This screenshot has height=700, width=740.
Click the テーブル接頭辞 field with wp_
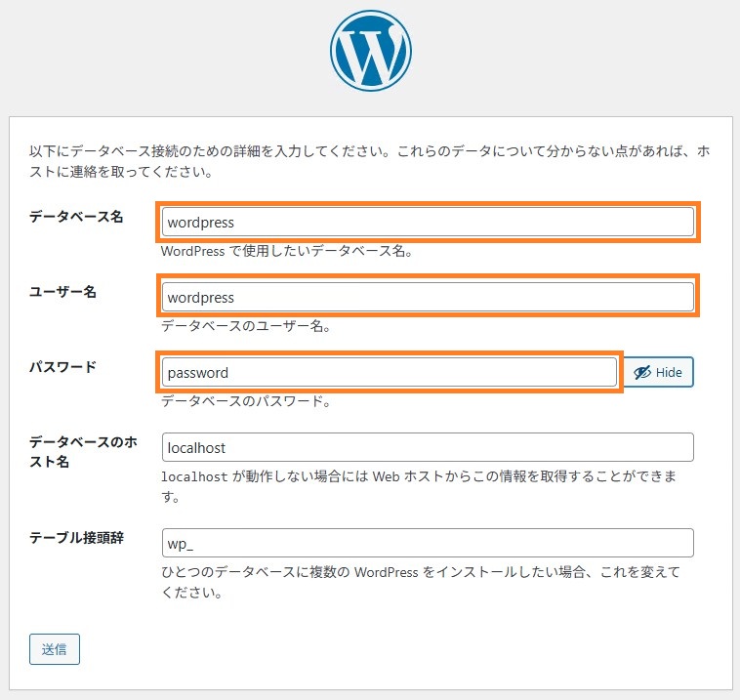428,543
